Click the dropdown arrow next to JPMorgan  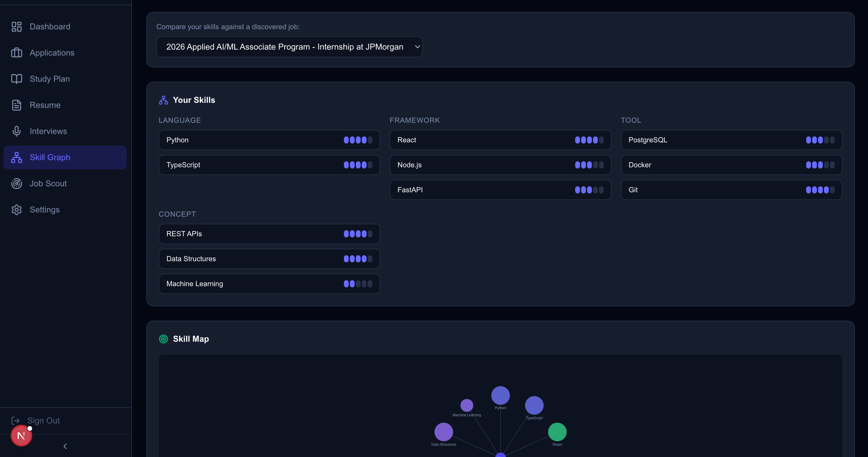tap(417, 47)
